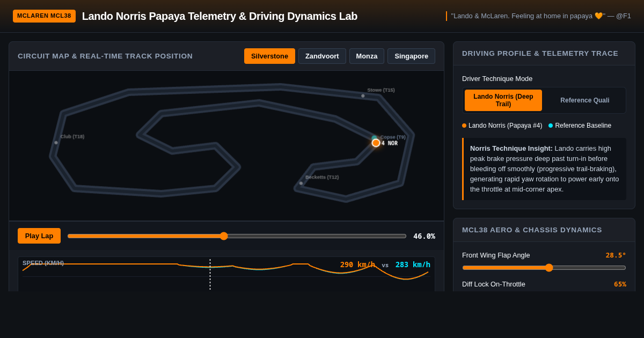Select the Silverstone circuit tab

[x=269, y=56]
